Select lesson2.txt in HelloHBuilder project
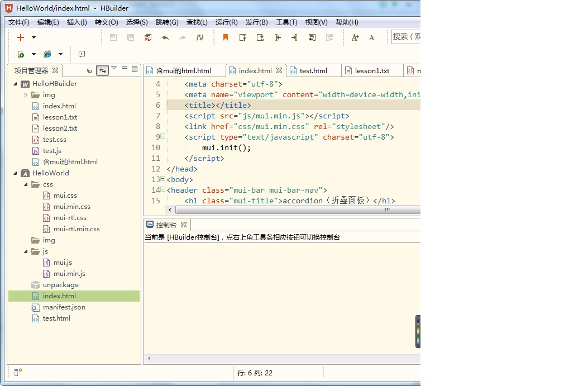Image resolution: width=588 pixels, height=386 pixels. point(60,128)
